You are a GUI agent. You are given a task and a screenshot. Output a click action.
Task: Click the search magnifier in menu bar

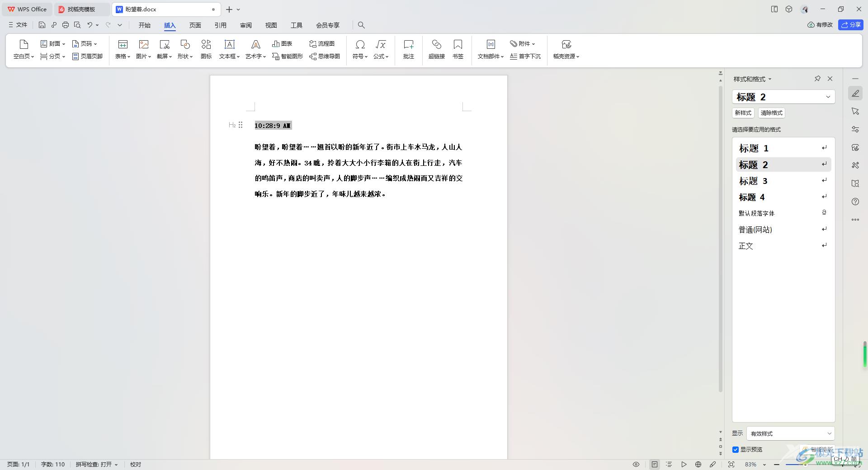point(361,25)
